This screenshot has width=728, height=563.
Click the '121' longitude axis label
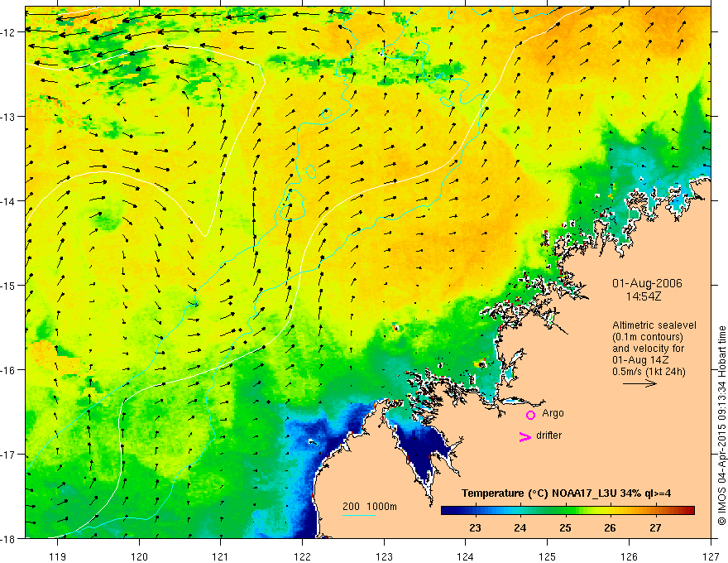pyautogui.click(x=221, y=556)
